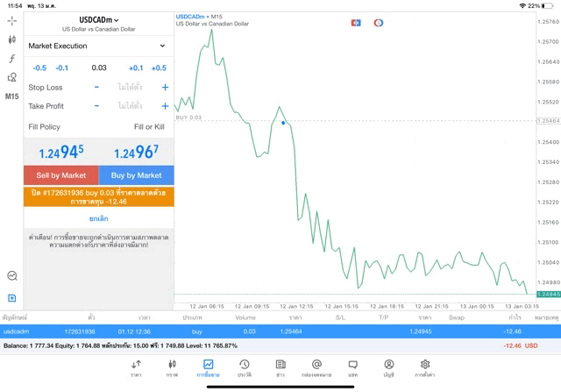The height and width of the screenshot is (392, 561).
Task: Click Buy by Market button
Action: (x=137, y=175)
